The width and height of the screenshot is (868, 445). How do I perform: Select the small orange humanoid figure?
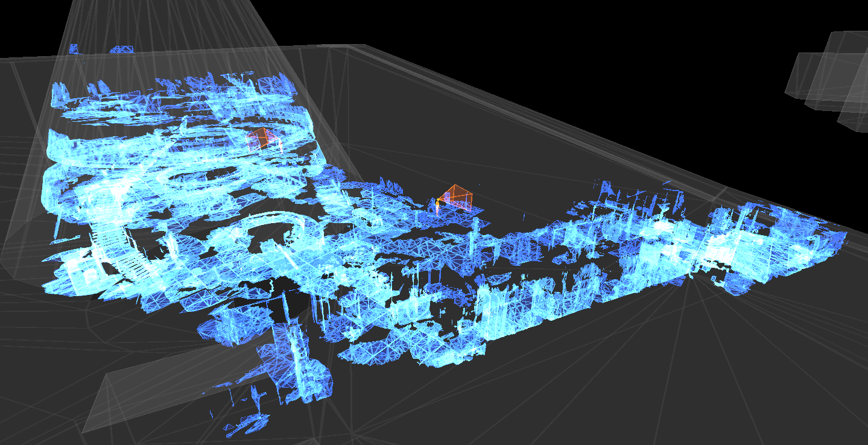(437, 207)
